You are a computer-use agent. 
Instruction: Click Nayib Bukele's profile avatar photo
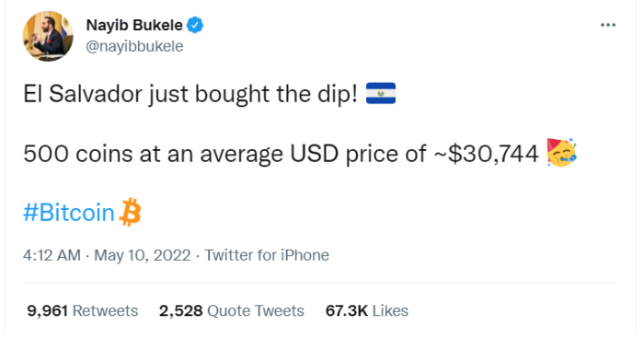48,36
